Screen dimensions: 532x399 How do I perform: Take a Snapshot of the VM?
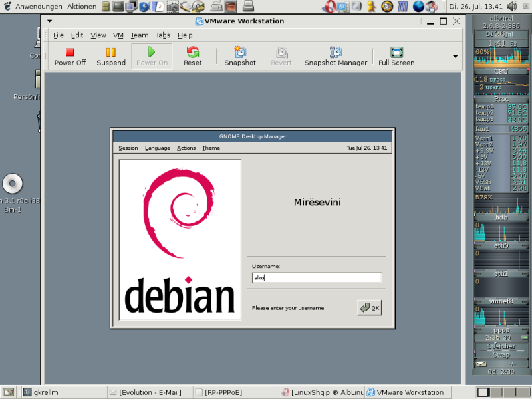pyautogui.click(x=240, y=57)
